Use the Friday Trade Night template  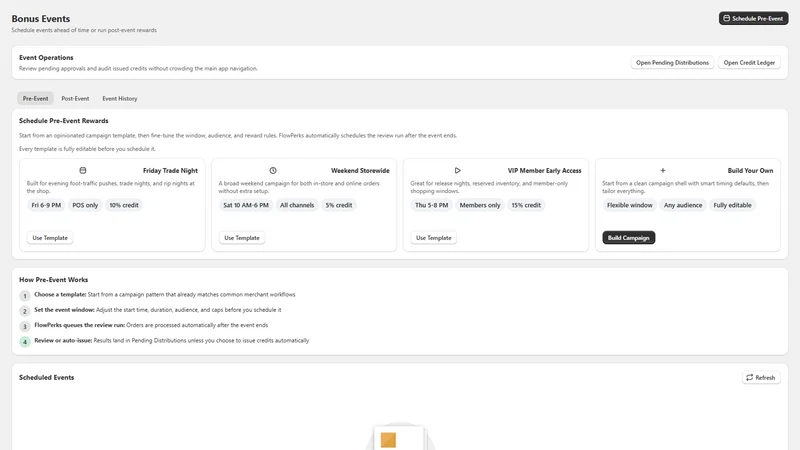(50, 238)
